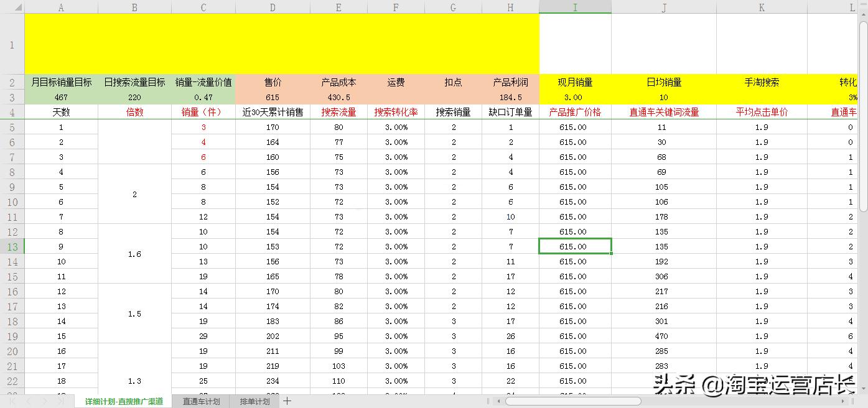This screenshot has height=408, width=868.
Task: Click the select-all corner of the grid
Action: point(12,7)
